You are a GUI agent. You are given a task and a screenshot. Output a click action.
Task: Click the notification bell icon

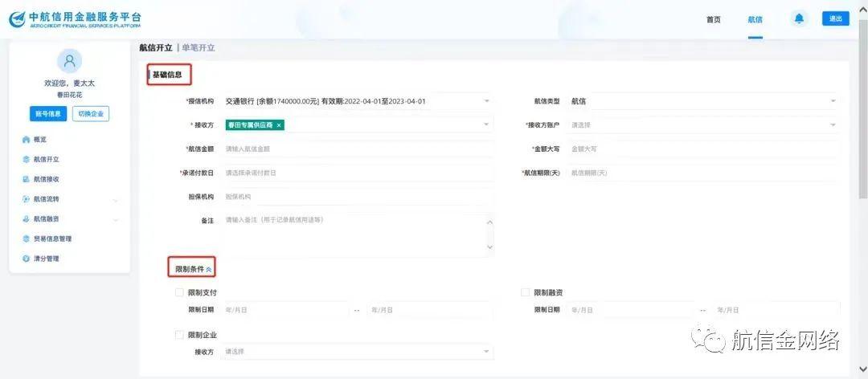pyautogui.click(x=799, y=19)
